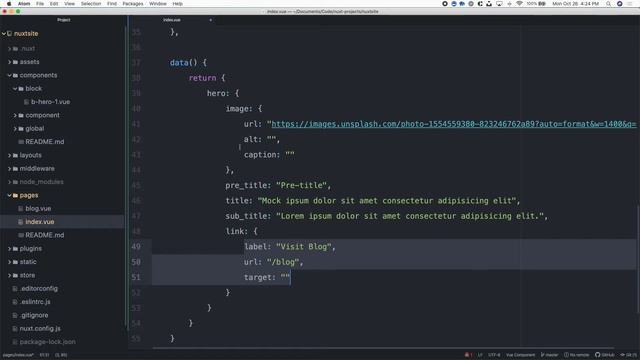
Task: Expand the component subfolder
Action: click(15, 116)
